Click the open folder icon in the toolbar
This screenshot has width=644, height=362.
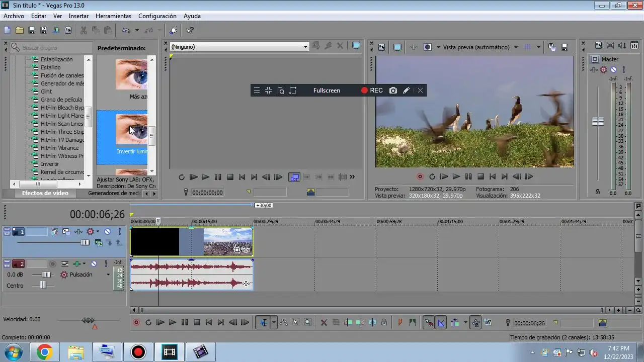point(19,30)
